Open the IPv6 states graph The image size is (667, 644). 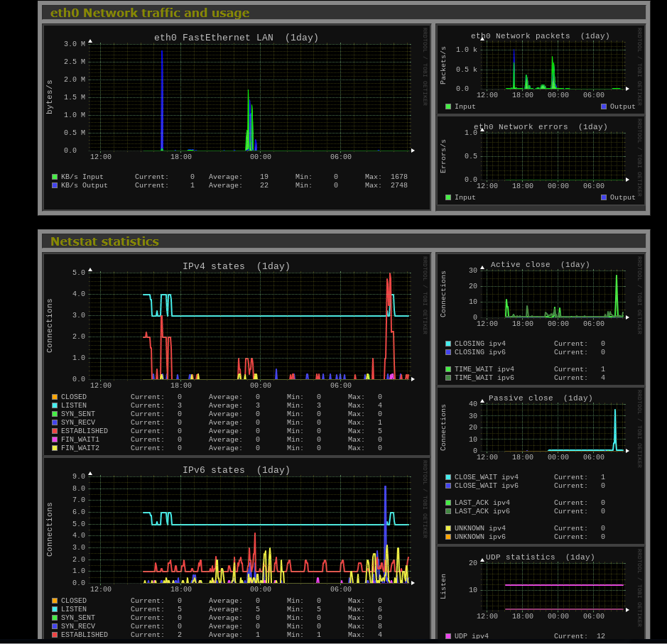pyautogui.click(x=237, y=529)
